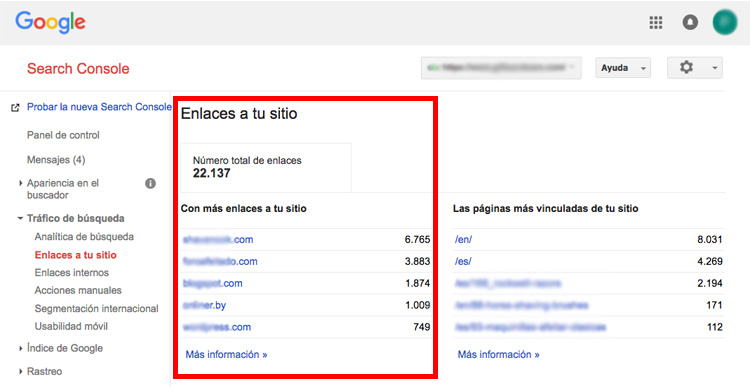Select Analítica de búsqueda in sidebar
This screenshot has width=750, height=387.
84,237
